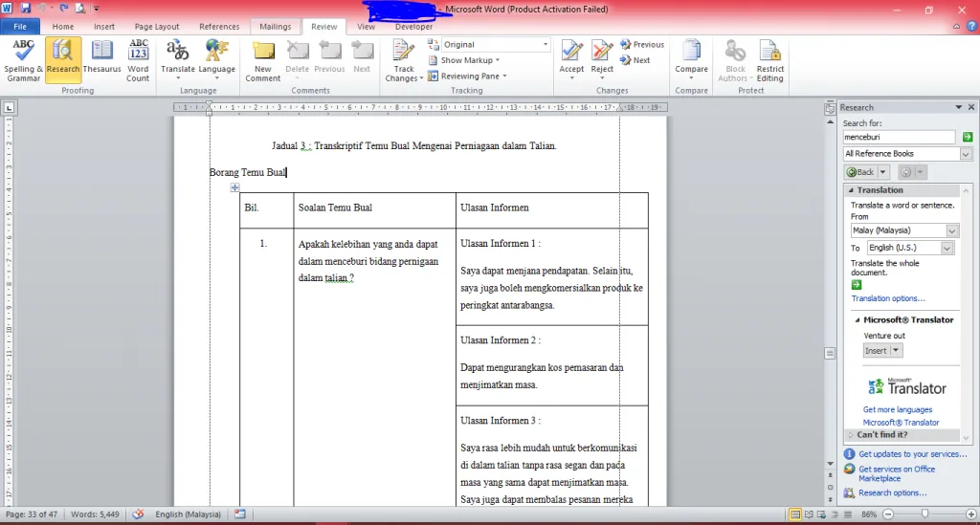Click the Back button in Research pane
The height and width of the screenshot is (525, 980).
(x=860, y=172)
